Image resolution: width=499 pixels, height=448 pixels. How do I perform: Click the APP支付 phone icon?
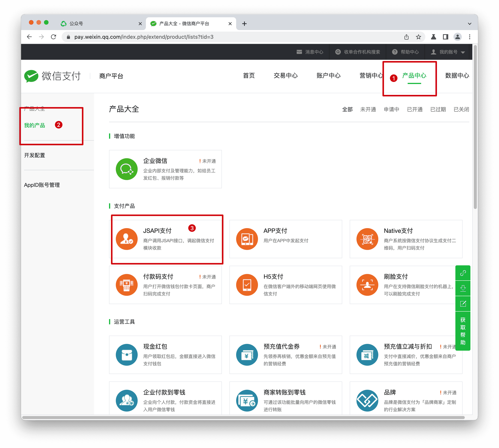(247, 239)
